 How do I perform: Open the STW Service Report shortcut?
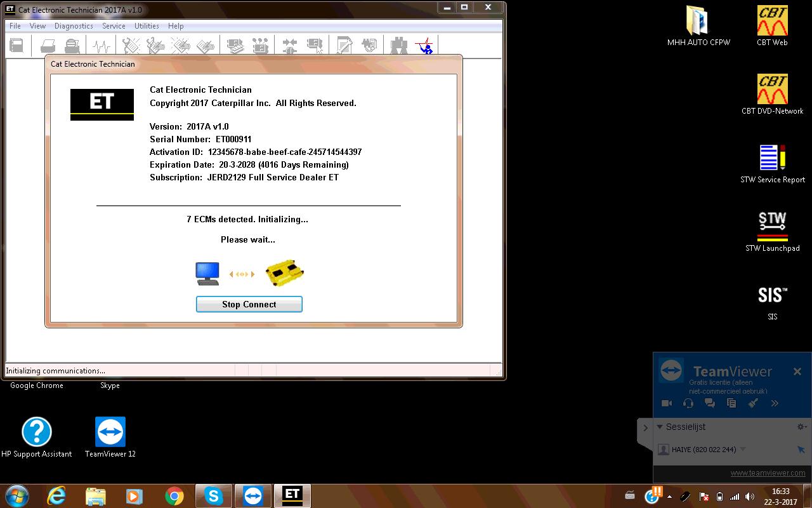point(772,163)
